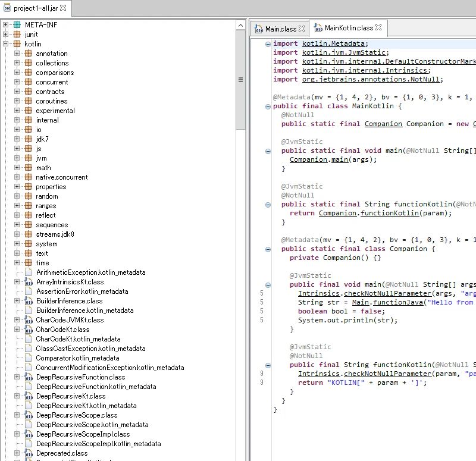476x461 pixels.
Task: Click the ArithmeticException.kotlin_metadata file icon
Action: click(29, 272)
